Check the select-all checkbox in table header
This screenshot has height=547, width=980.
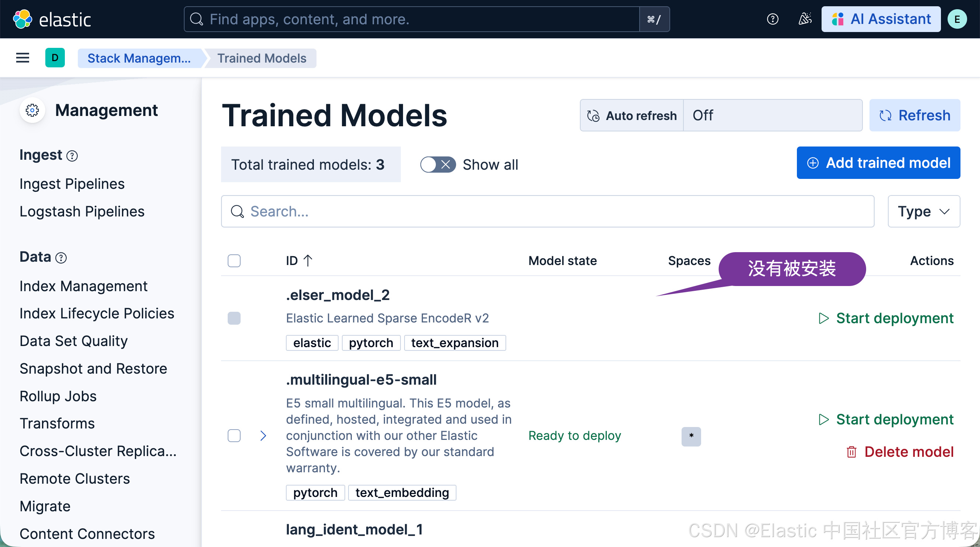(x=234, y=261)
